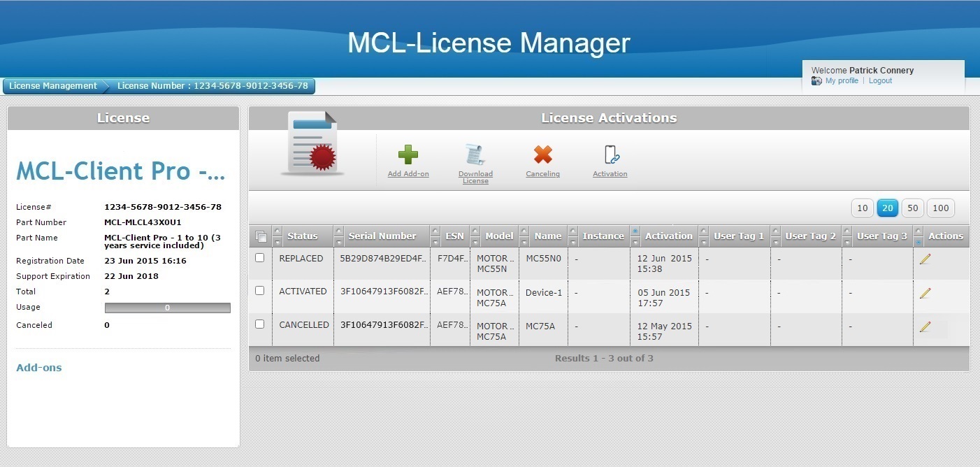
Task: Click the 05 Jun 2015 17:57 activation cell
Action: 663,298
